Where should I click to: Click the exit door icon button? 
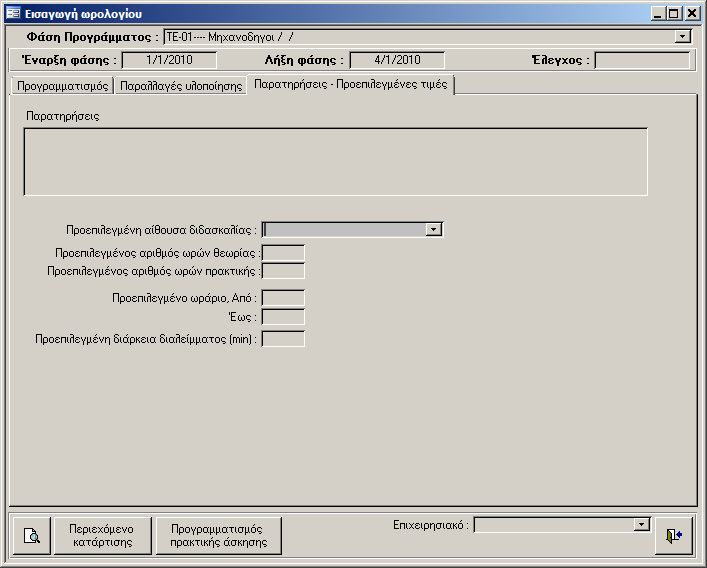[x=673, y=535]
